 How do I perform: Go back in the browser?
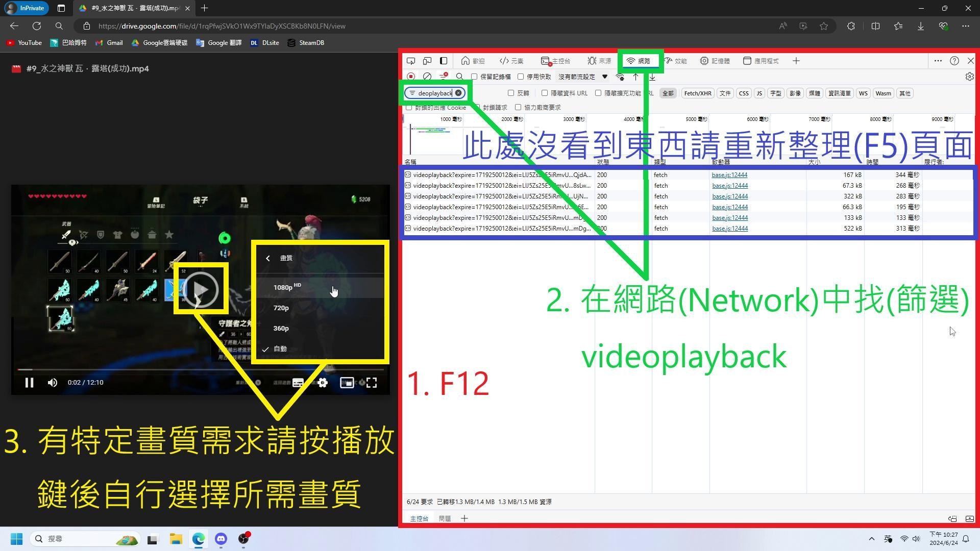pos(14,26)
